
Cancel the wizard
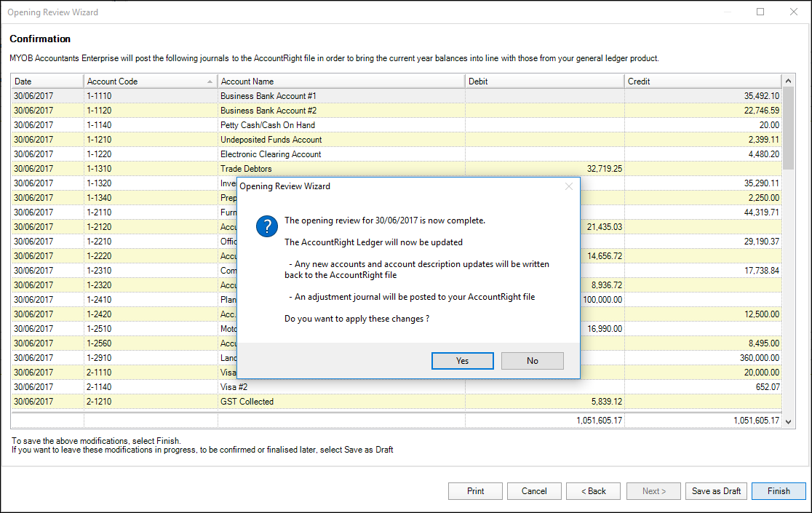click(x=534, y=491)
